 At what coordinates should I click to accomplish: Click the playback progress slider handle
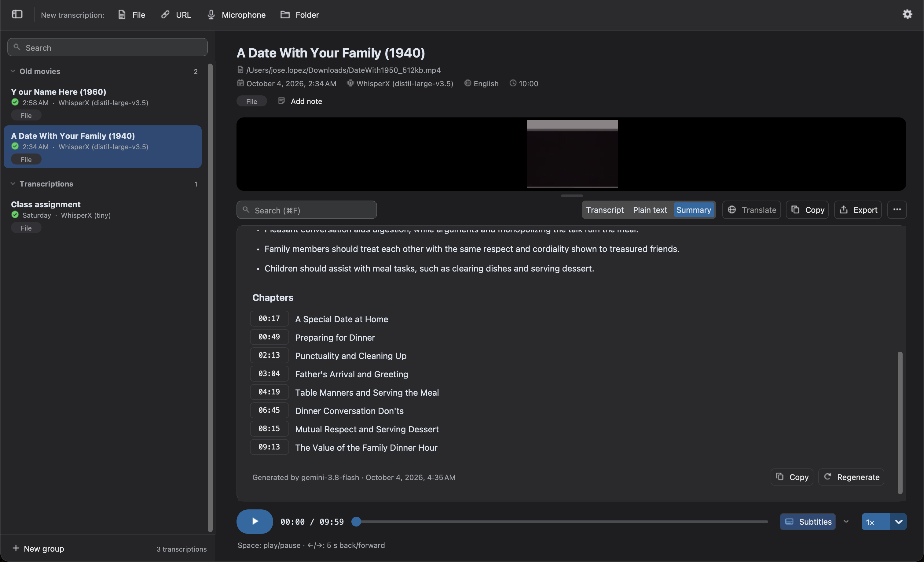(x=356, y=521)
